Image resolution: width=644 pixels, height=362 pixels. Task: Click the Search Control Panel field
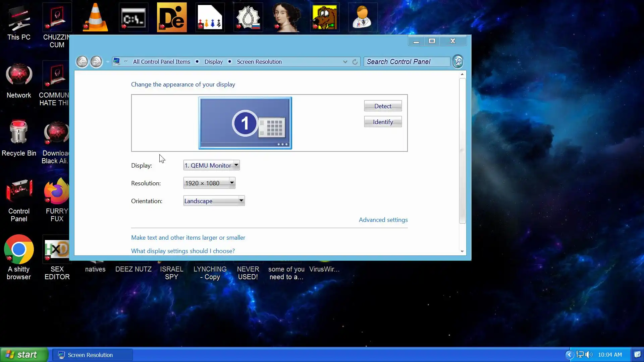(x=407, y=62)
